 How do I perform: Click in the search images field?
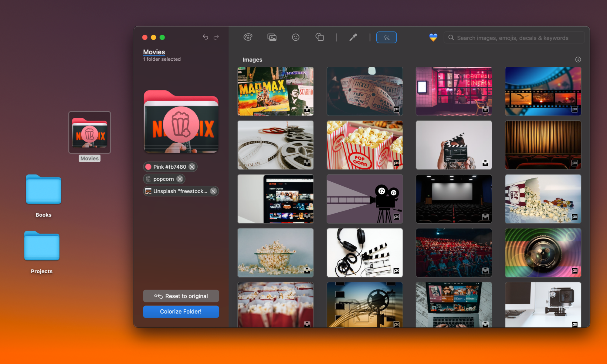click(514, 38)
